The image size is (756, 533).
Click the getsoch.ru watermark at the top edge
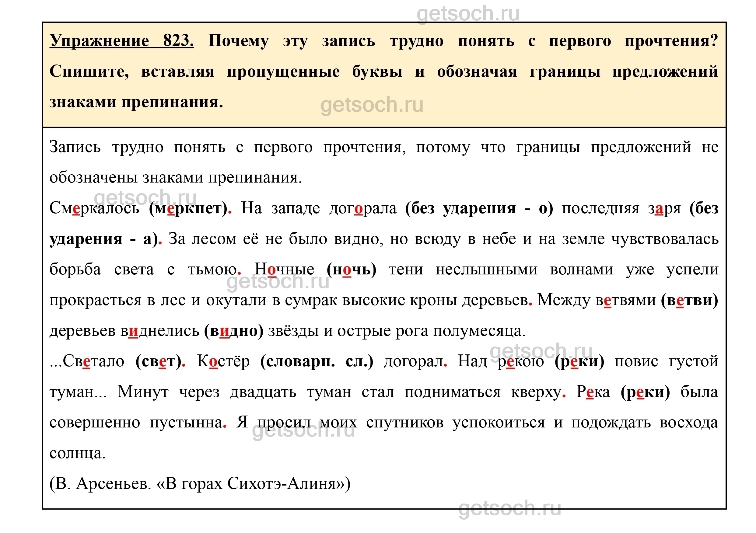[468, 14]
